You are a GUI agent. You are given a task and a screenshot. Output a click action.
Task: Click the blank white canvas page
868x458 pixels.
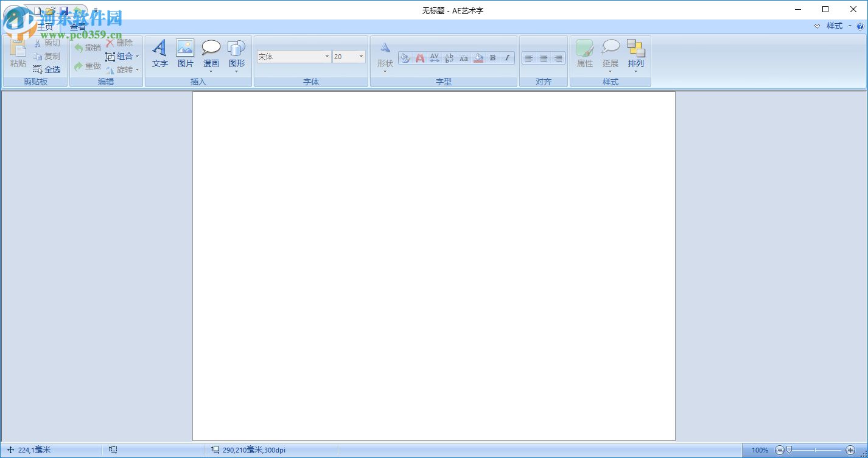(x=434, y=266)
